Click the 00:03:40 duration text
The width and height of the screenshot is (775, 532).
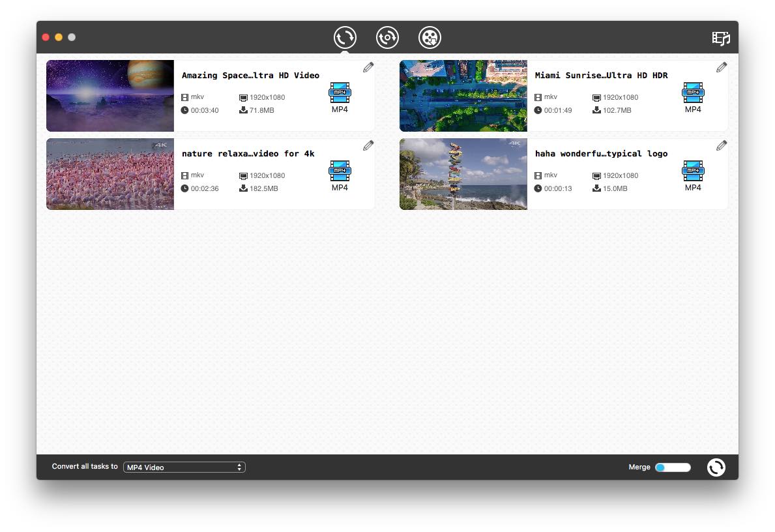pyautogui.click(x=205, y=110)
